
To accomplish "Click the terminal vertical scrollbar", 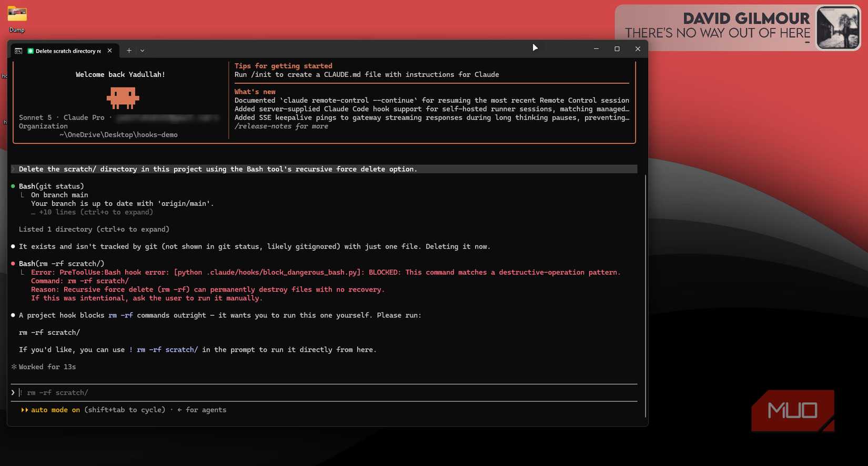I will click(x=645, y=295).
